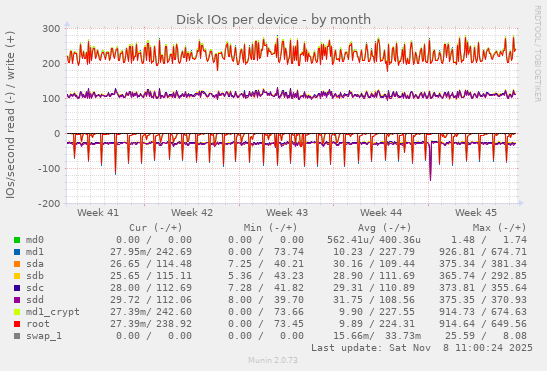This screenshot has width=547, height=371.
Task: Click the 'md1' legend label
Action: (35, 252)
